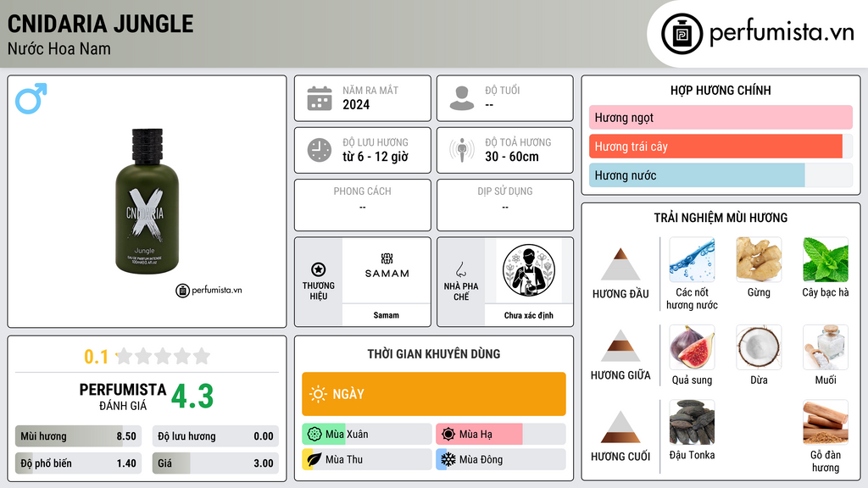Click the Hương nước accord bar

[721, 175]
